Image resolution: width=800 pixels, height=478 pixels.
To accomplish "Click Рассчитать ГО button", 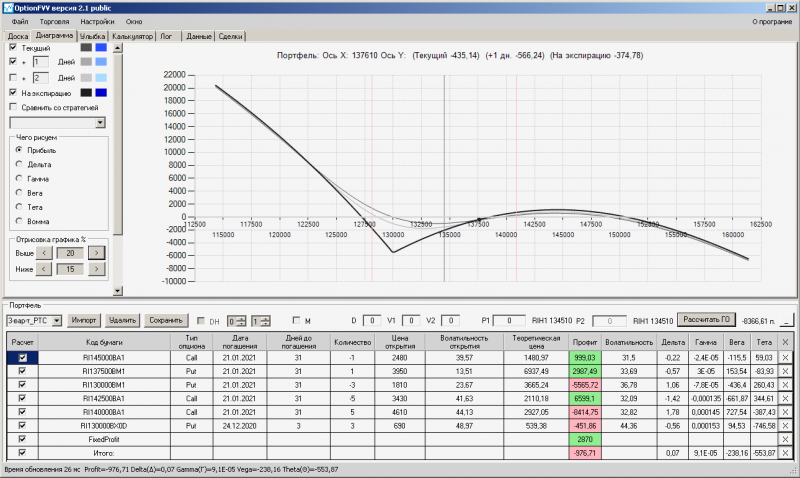I will point(707,319).
